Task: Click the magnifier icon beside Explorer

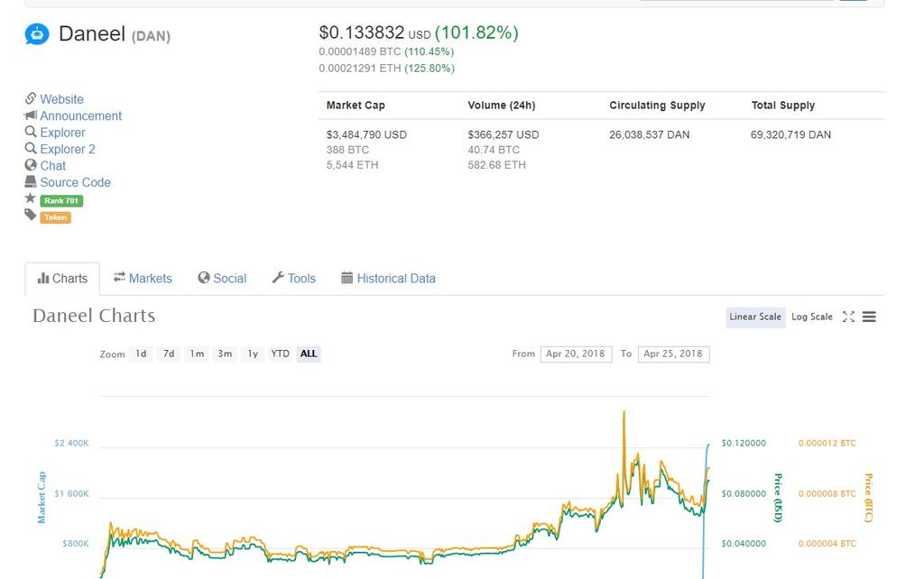Action: (x=31, y=132)
